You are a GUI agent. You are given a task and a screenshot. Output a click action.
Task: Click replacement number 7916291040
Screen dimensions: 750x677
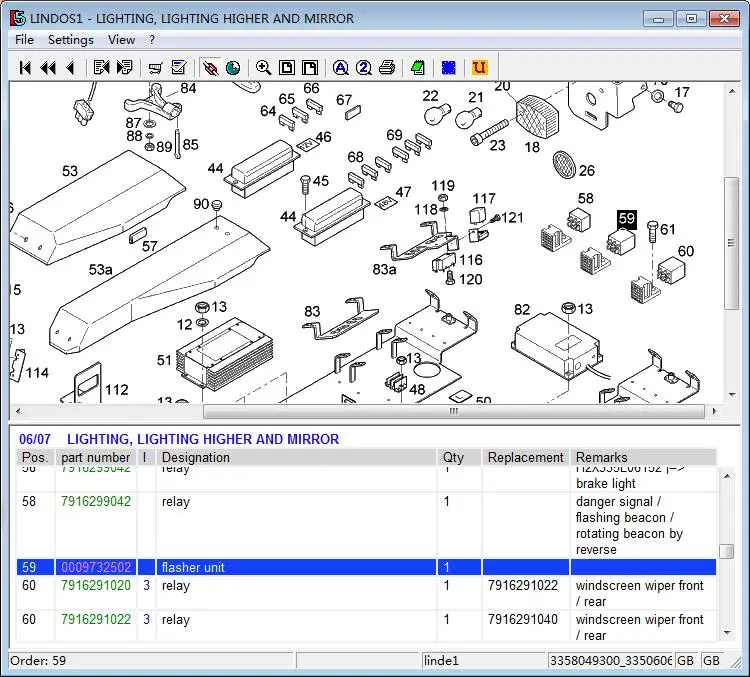coord(523,620)
